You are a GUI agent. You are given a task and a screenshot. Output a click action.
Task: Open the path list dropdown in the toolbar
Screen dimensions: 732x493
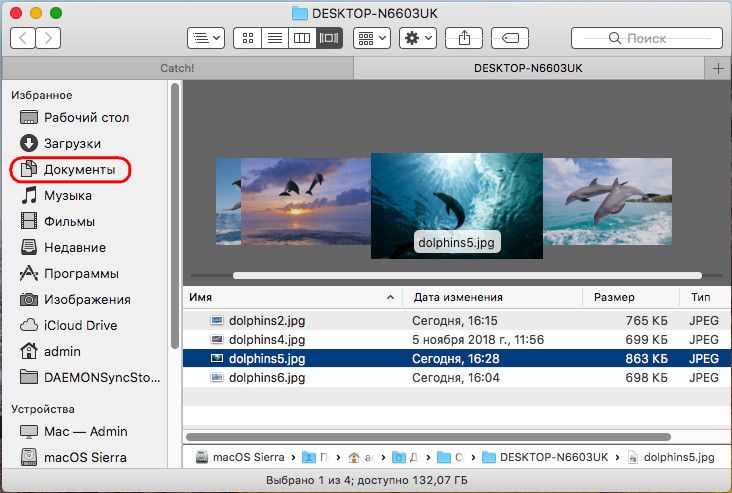coord(205,38)
